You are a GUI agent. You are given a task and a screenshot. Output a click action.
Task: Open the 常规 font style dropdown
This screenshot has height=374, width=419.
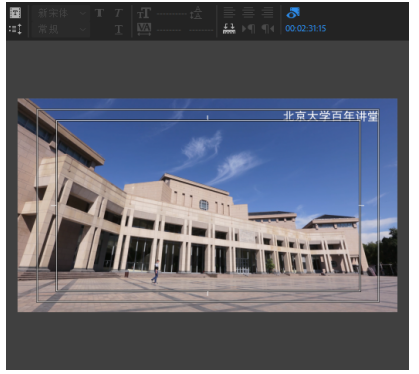pos(61,30)
